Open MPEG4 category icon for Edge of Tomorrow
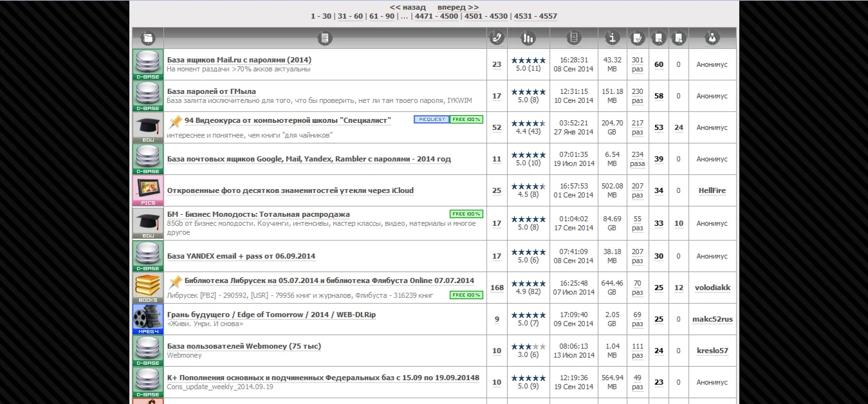 click(148, 319)
